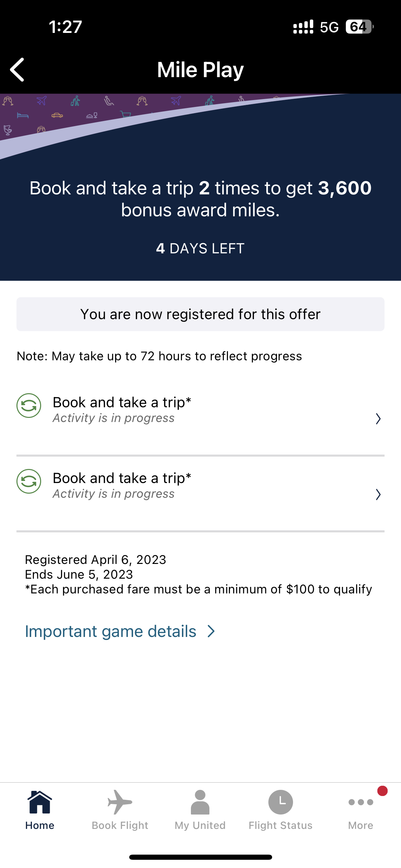The width and height of the screenshot is (401, 868).
Task: Tap the red notification dot on More
Action: (382, 791)
